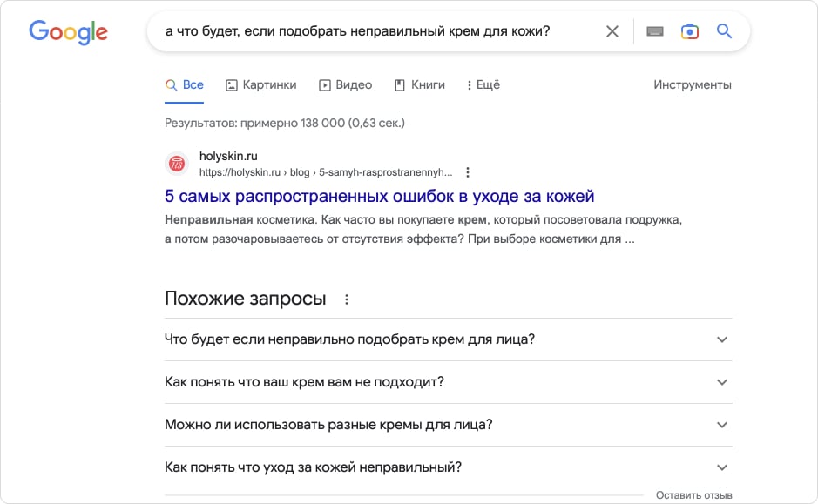Clear the search query with X icon
The height and width of the screenshot is (504, 818).
[612, 31]
